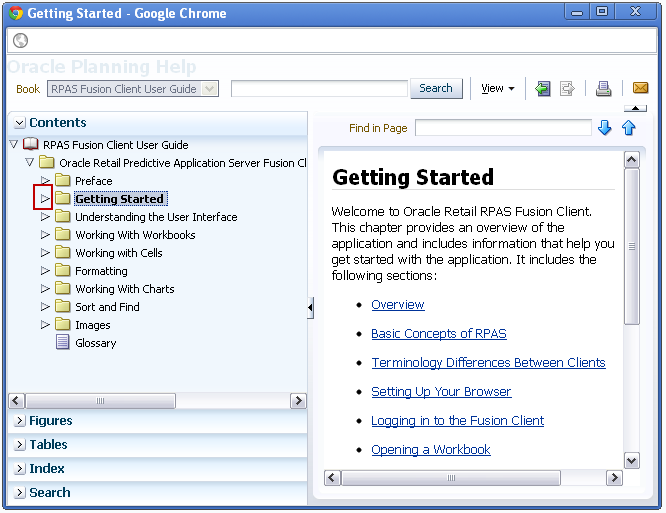Select the Glossary tree item
666x513 pixels.
coord(96,343)
